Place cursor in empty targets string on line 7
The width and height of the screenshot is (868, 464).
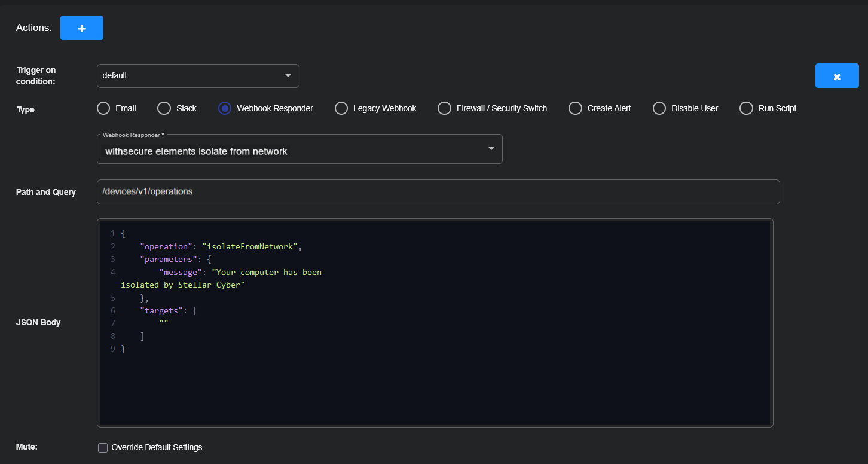point(164,323)
